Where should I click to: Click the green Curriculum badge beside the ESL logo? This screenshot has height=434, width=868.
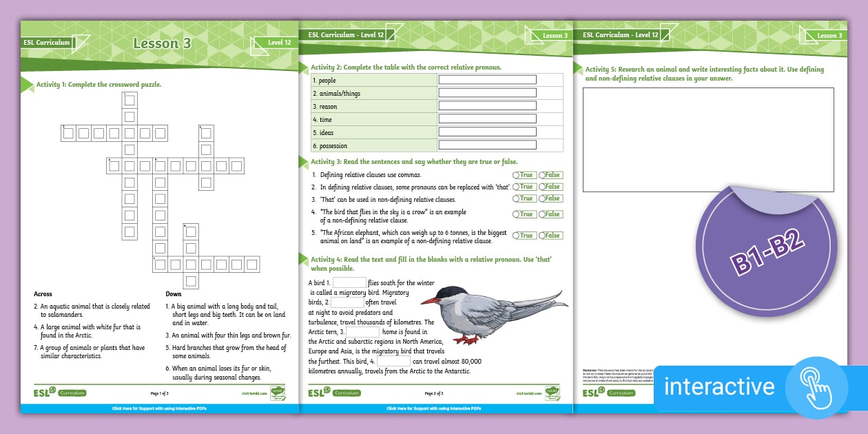(x=73, y=393)
